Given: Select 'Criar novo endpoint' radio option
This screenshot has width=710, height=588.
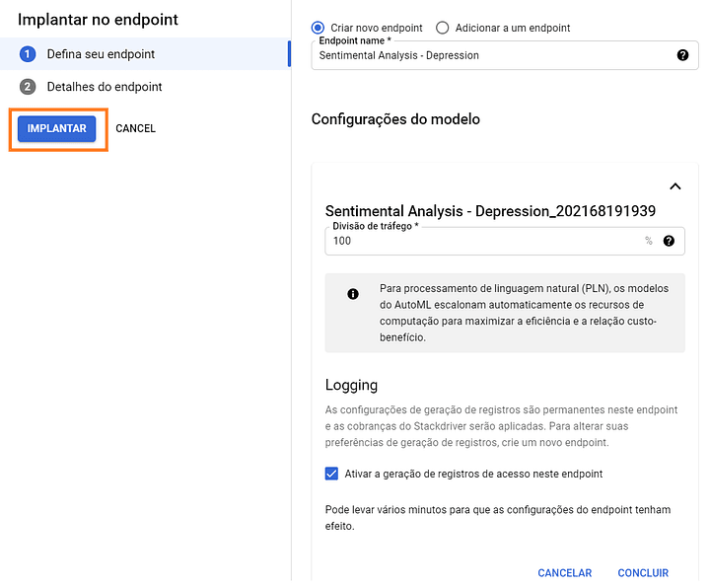Looking at the screenshot, I should point(318,28).
